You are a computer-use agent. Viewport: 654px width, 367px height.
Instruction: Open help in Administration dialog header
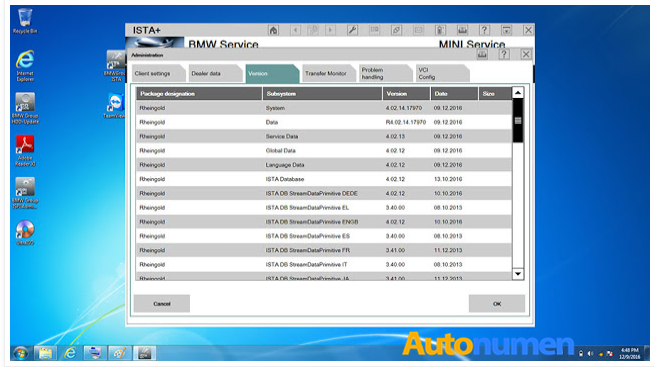(504, 54)
